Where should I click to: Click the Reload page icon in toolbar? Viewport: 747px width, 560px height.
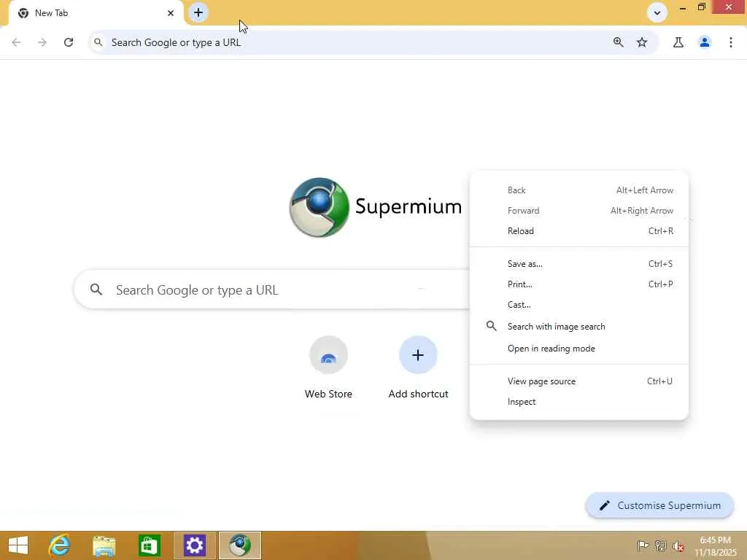tap(69, 42)
